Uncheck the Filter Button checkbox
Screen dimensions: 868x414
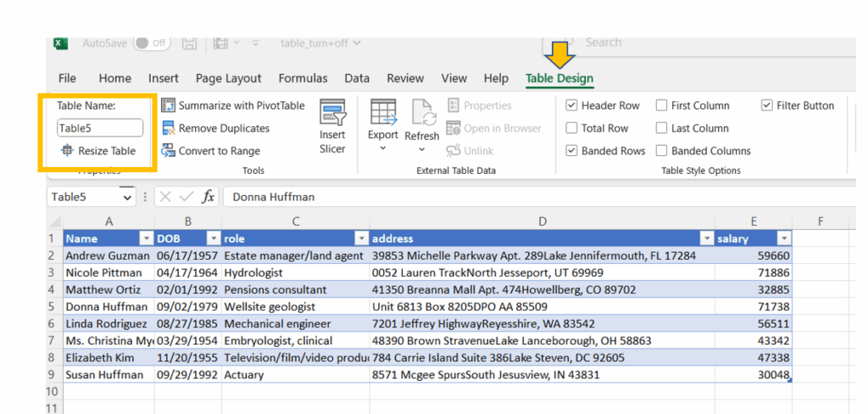coord(766,105)
